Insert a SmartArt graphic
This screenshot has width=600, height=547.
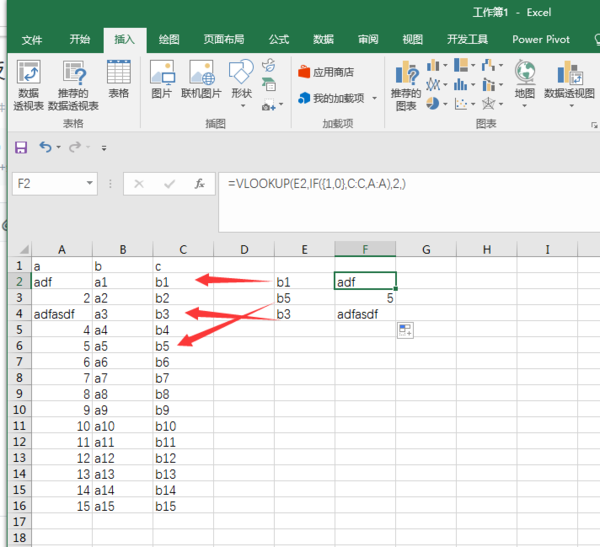269,84
